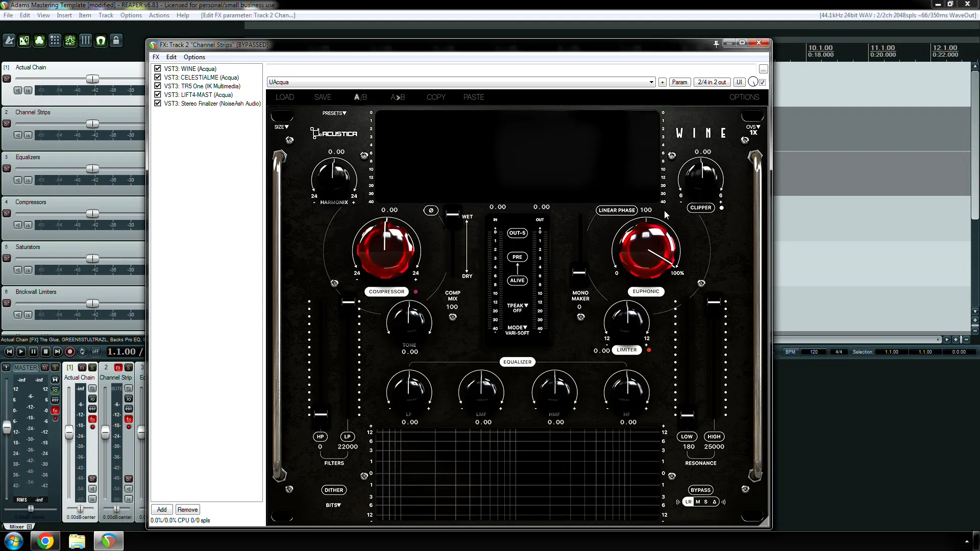980x551 pixels.
Task: Click the WINE BYPASS button
Action: (x=700, y=490)
